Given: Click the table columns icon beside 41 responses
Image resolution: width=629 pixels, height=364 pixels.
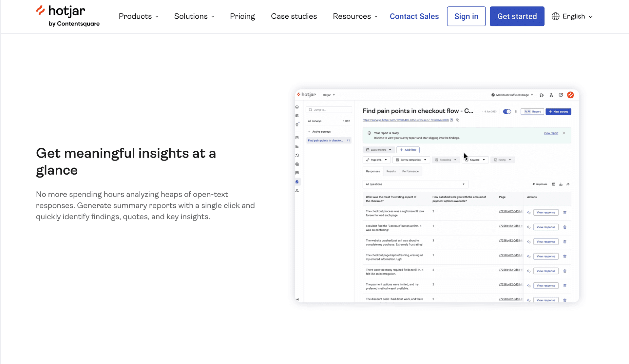Looking at the screenshot, I should pyautogui.click(x=554, y=184).
